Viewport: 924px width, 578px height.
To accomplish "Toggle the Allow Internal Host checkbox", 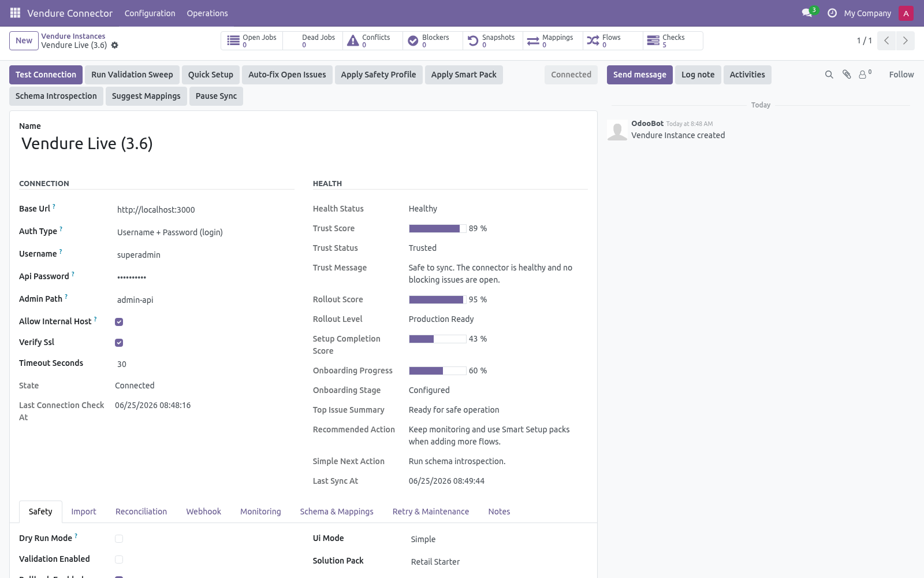I will click(x=119, y=322).
